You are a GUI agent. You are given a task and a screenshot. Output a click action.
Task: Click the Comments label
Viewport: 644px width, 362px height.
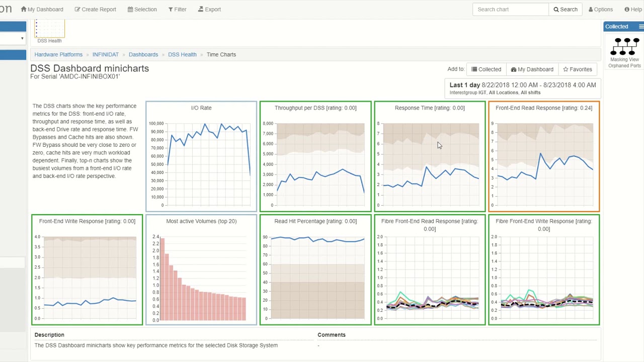(332, 335)
